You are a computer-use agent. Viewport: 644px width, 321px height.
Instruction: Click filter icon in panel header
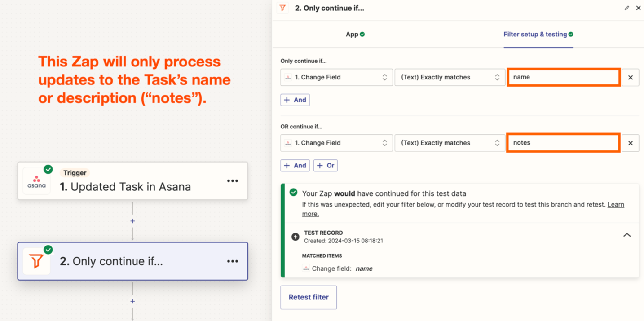tap(282, 8)
